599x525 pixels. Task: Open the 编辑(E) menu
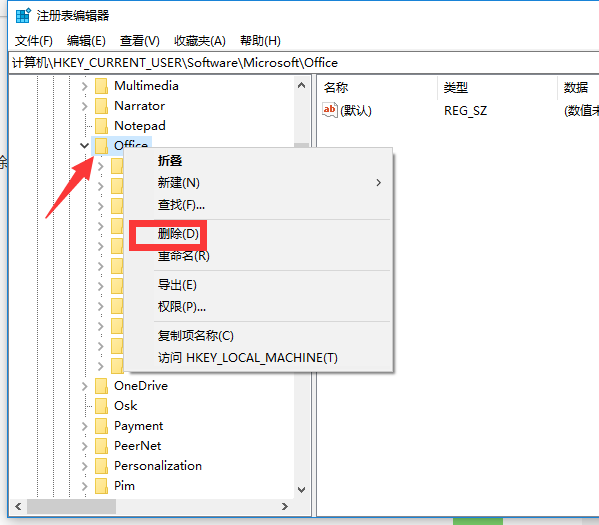[86, 41]
